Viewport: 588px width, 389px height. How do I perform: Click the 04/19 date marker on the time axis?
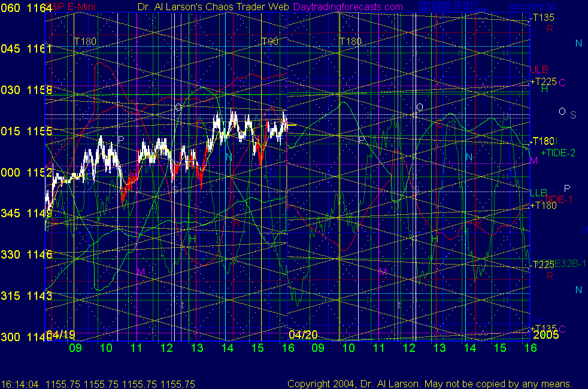(60, 334)
